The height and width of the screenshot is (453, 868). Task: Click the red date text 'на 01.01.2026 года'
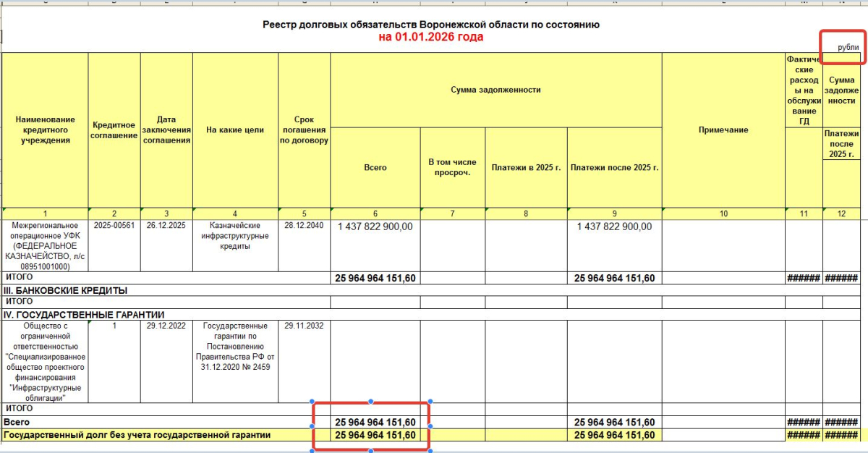431,37
